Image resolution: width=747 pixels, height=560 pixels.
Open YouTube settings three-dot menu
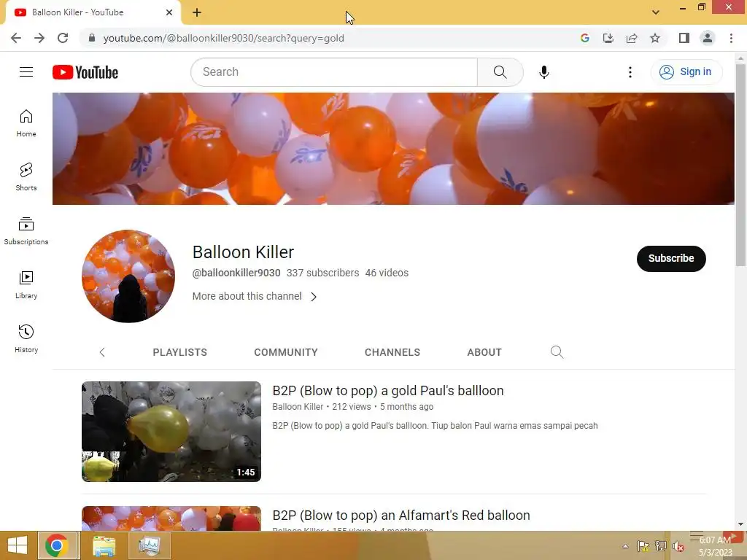click(x=630, y=72)
